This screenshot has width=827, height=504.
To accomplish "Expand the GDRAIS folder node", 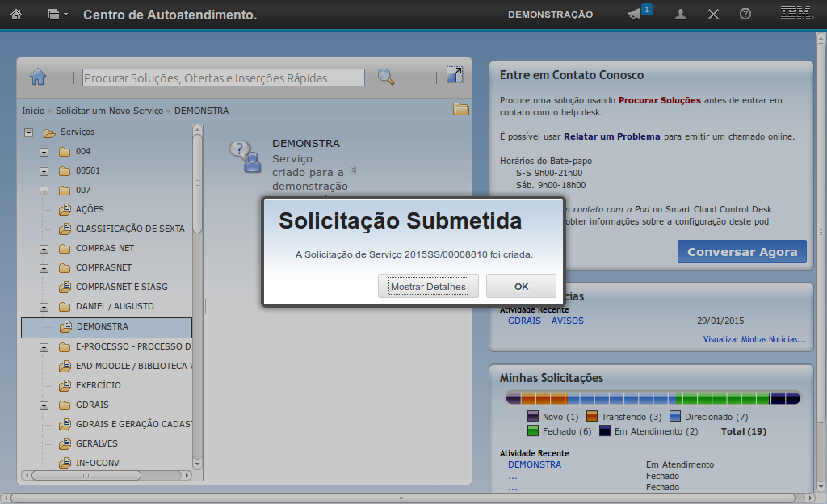I will point(44,405).
